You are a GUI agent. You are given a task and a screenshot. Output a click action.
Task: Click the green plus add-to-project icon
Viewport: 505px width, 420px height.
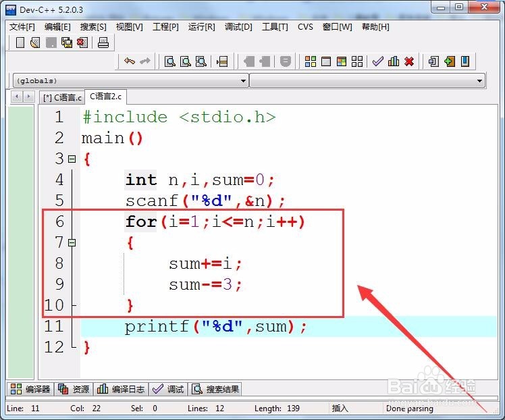[x=449, y=61]
